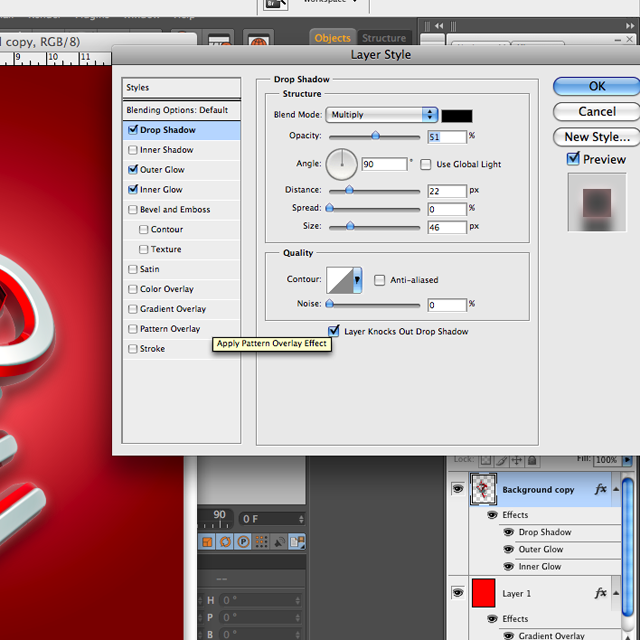The image size is (640, 640).
Task: Click the lock transparent pixels icon
Action: (486, 460)
